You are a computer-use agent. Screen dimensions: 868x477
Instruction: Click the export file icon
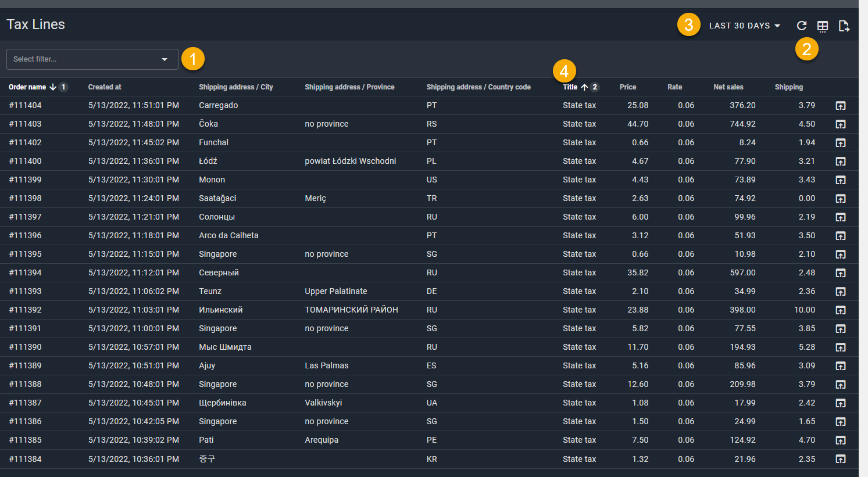pos(844,26)
